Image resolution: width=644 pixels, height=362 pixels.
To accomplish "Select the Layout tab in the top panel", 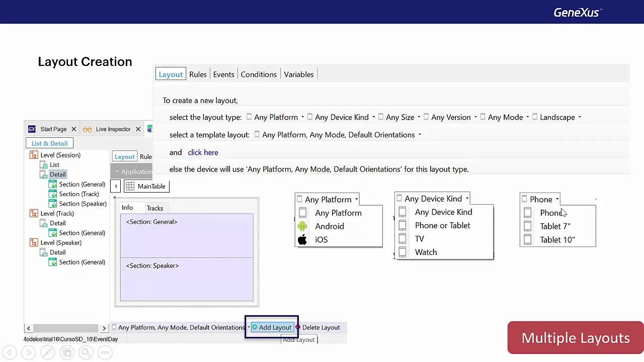I will (x=171, y=74).
